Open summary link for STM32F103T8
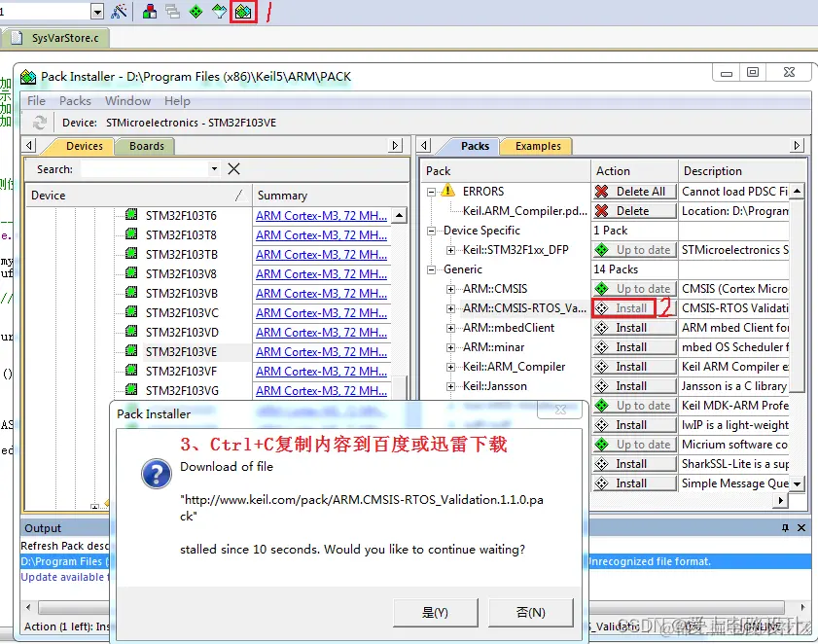This screenshot has width=818, height=644. (x=321, y=235)
